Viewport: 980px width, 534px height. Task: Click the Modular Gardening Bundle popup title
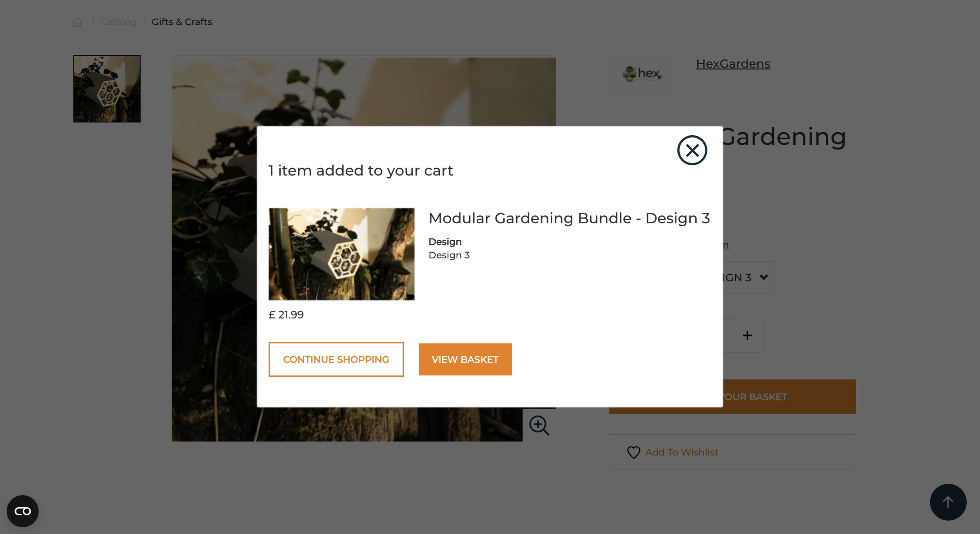point(569,218)
